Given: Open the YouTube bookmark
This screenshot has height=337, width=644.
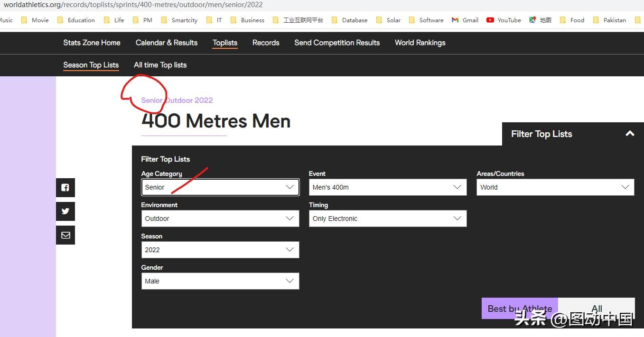Looking at the screenshot, I should tap(504, 20).
